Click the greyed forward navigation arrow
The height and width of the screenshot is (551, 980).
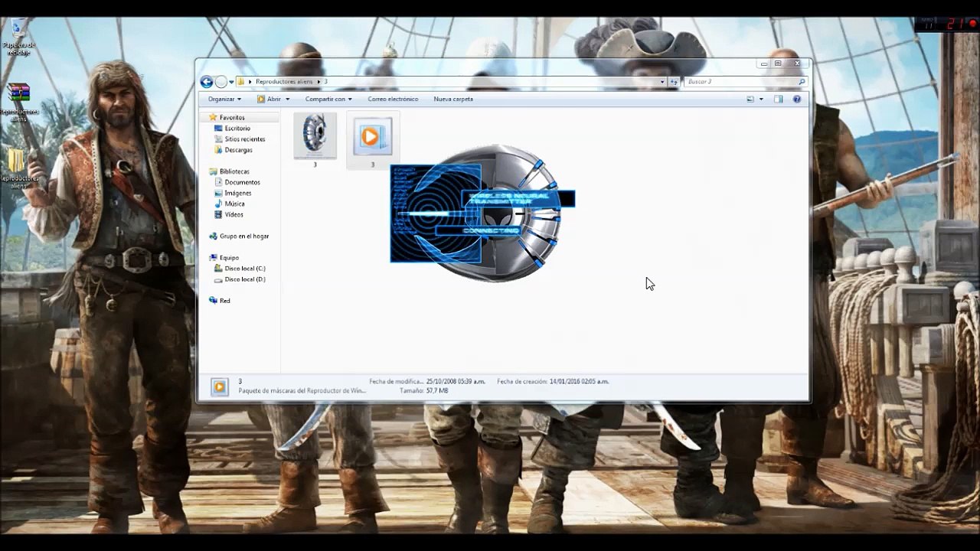[220, 82]
